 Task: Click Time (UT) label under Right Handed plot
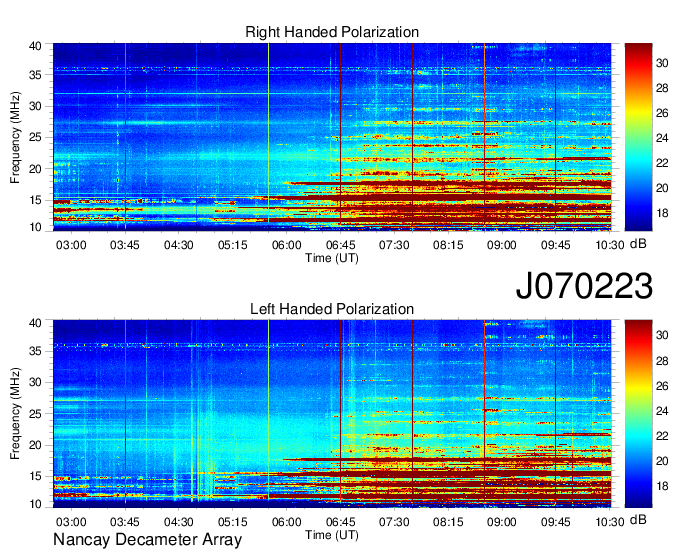pyautogui.click(x=332, y=258)
